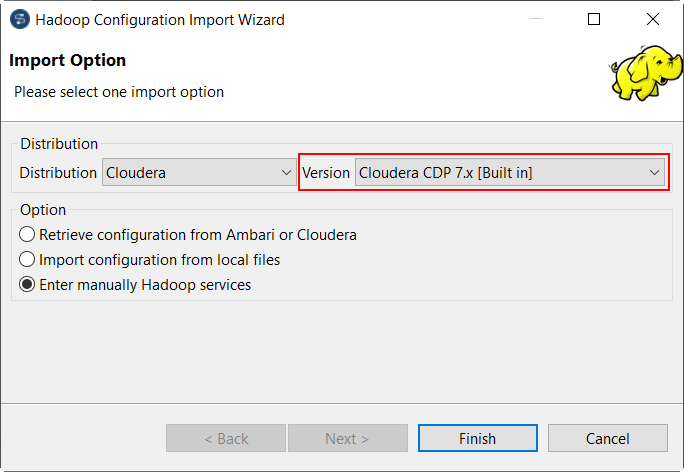Click the Distribution label beside the Cloudera combo
684x472 pixels.
(x=58, y=173)
